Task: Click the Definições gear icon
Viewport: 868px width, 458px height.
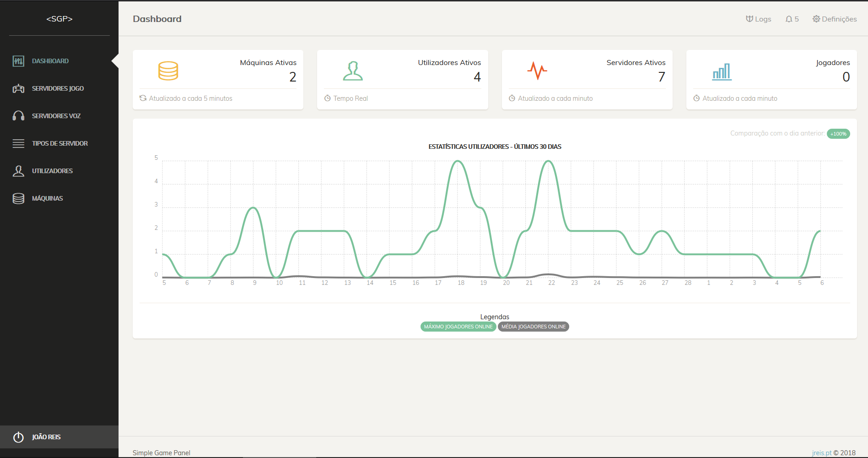Action: 816,19
